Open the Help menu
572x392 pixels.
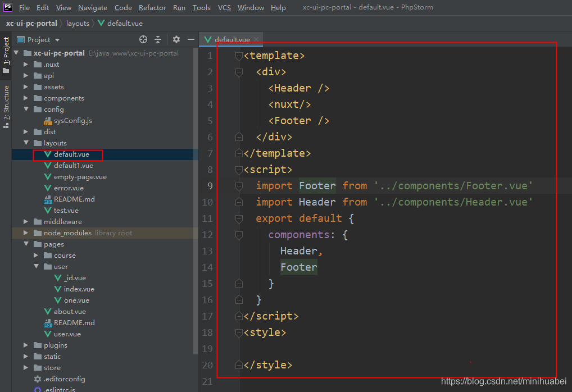point(278,8)
